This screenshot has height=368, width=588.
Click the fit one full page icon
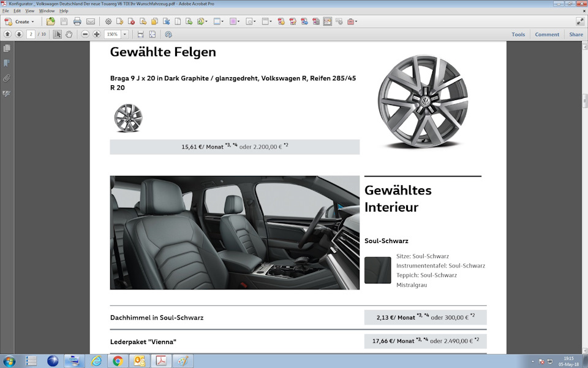(153, 34)
